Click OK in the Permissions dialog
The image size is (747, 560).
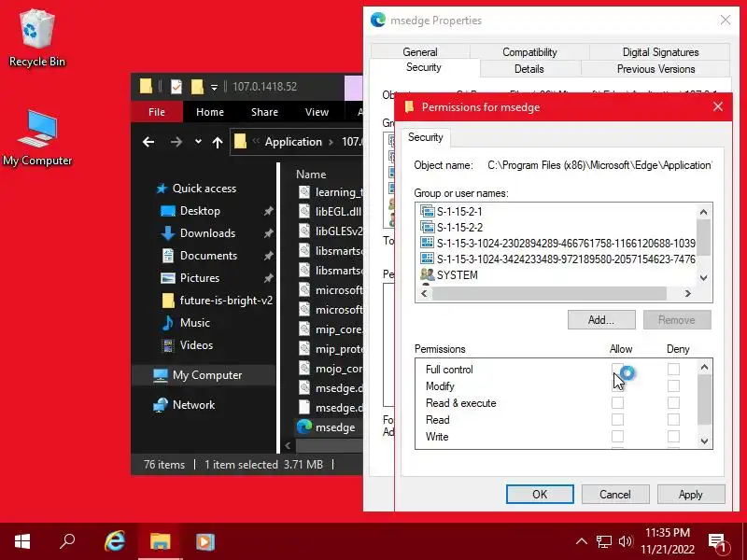(540, 495)
